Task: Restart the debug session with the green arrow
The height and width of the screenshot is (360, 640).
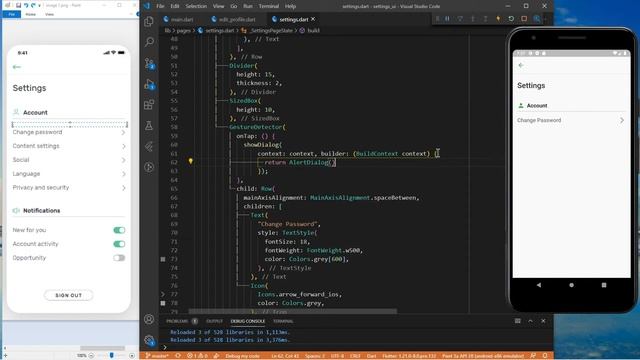Action: coord(511,19)
